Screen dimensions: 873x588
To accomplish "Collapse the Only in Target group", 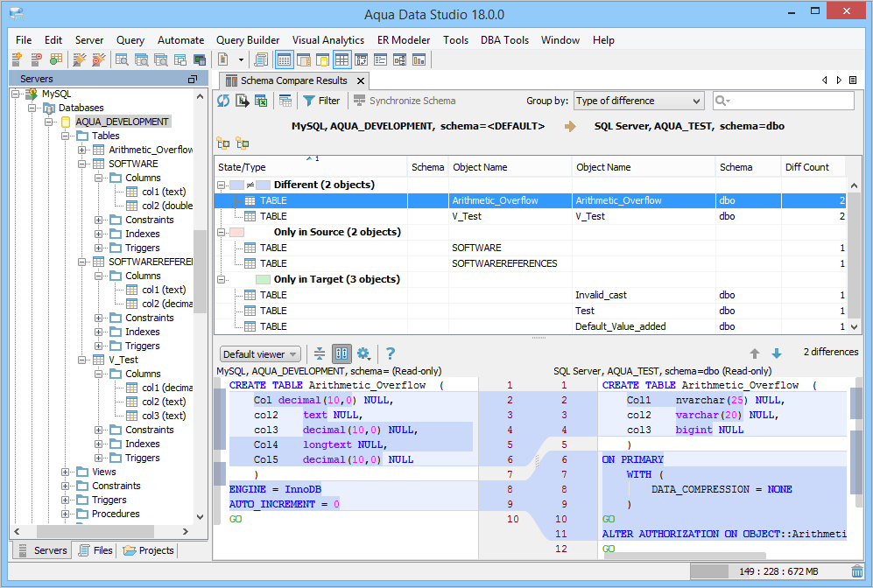I will pyautogui.click(x=221, y=279).
